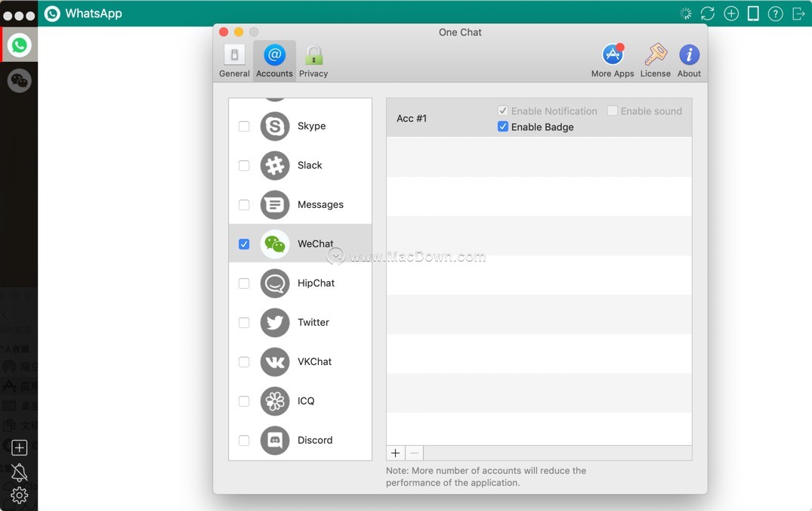Add a new account with plus button
Viewport: 812px width, 511px height.
pos(396,453)
